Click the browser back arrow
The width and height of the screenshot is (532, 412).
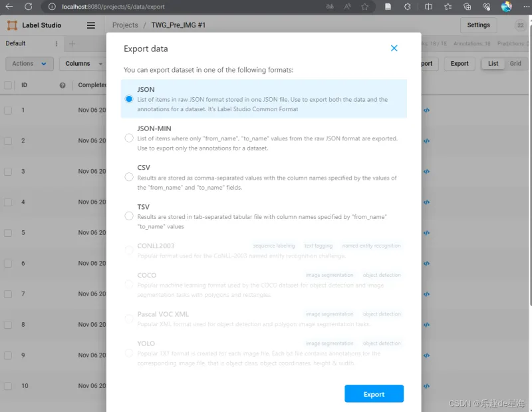(x=9, y=7)
